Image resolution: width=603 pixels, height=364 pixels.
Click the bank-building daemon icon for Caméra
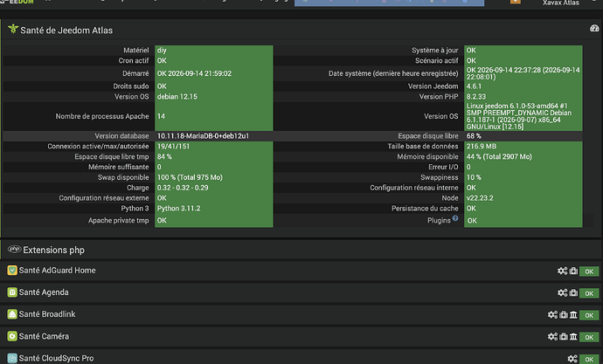coord(573,337)
